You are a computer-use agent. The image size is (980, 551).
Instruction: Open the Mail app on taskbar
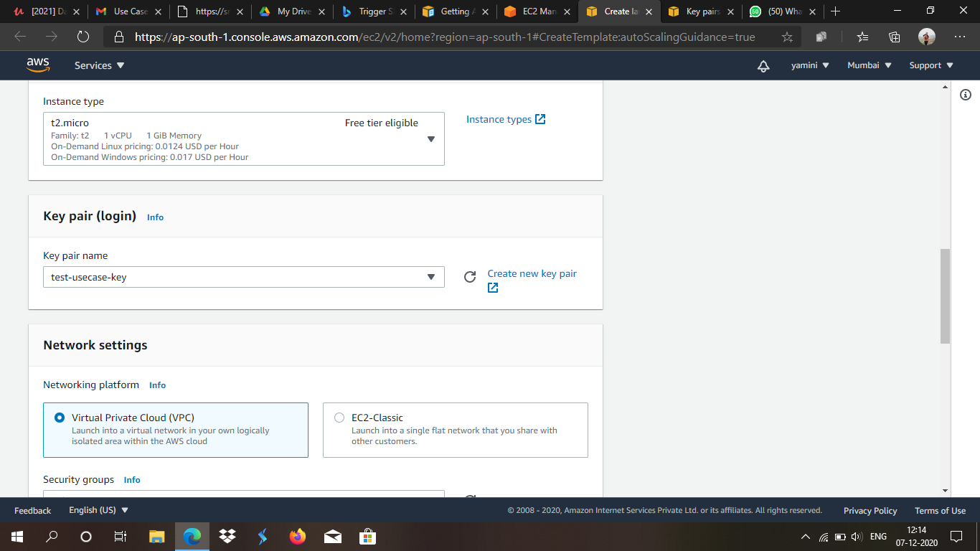click(x=332, y=536)
